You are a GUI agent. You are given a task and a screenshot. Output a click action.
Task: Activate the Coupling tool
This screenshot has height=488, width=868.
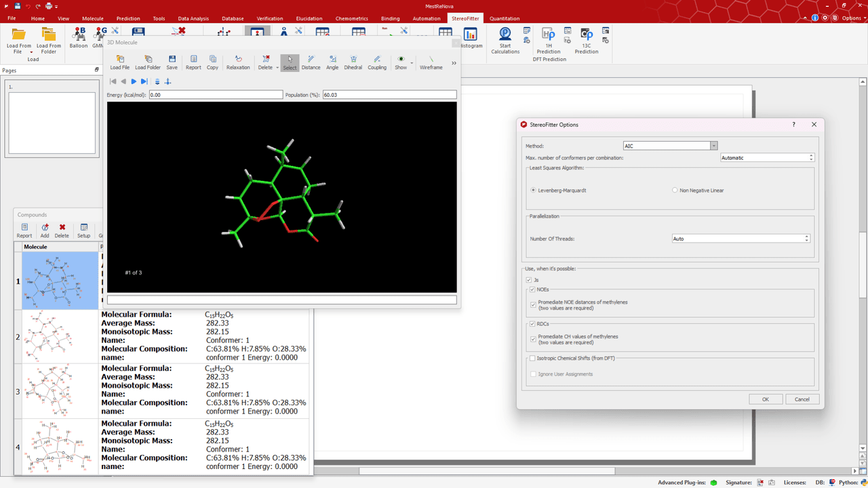[377, 62]
